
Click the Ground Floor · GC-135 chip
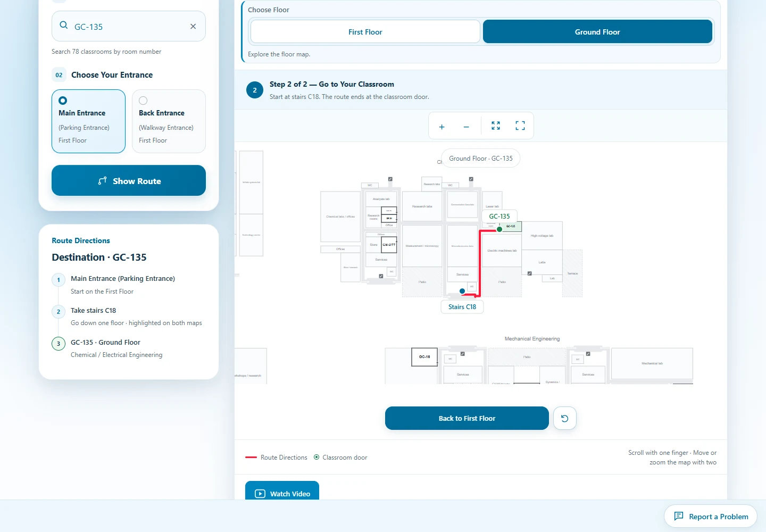pos(481,158)
